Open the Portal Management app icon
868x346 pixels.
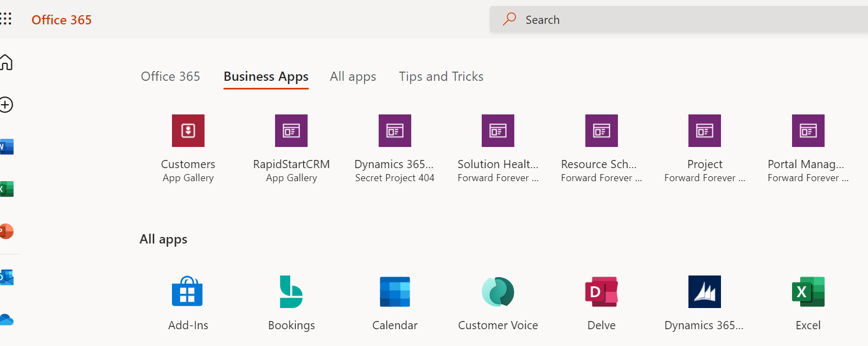(808, 131)
